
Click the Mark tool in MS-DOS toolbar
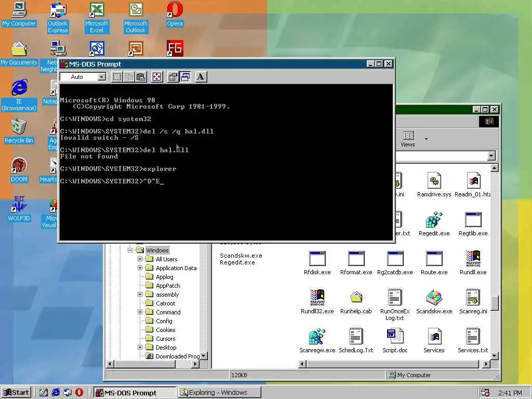click(x=117, y=77)
